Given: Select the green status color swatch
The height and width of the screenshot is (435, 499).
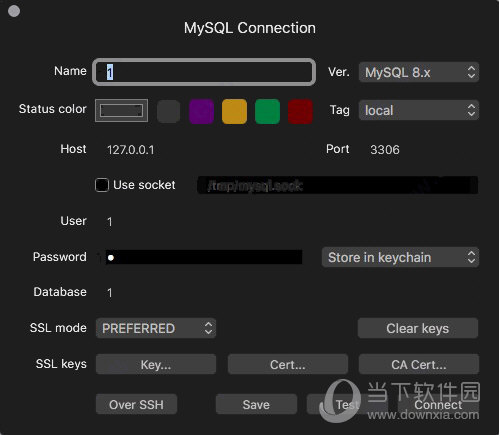Looking at the screenshot, I should [267, 111].
